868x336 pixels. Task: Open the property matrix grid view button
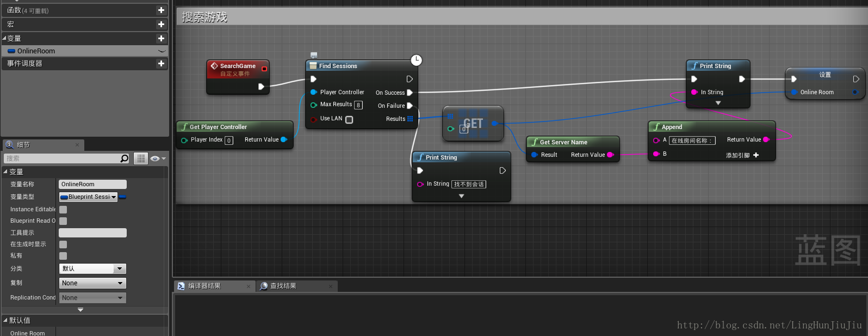click(141, 158)
